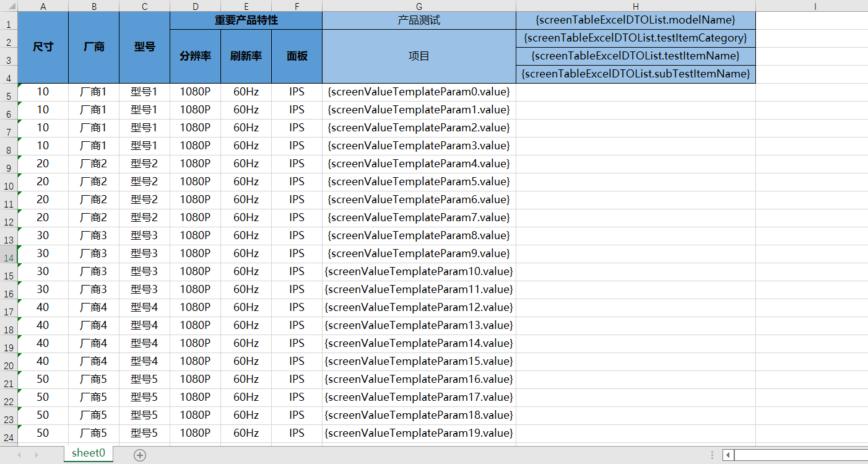The height and width of the screenshot is (464, 868).
Task: Click the three-dot tab bar splitter handle
Action: point(713,455)
